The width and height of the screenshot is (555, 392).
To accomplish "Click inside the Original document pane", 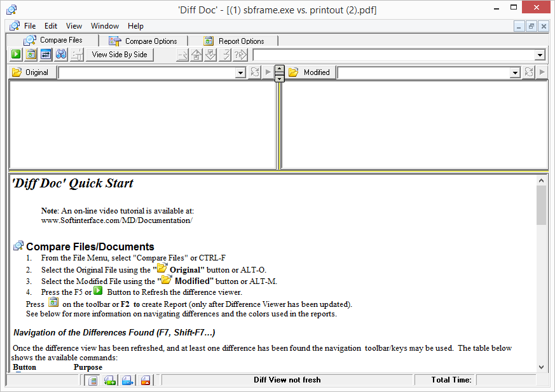I will [142, 125].
